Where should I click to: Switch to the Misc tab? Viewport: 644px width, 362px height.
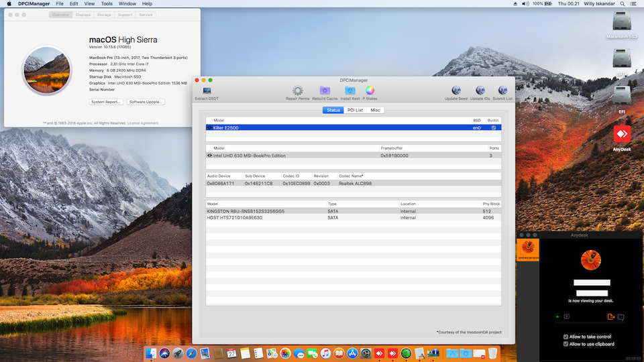(x=375, y=110)
